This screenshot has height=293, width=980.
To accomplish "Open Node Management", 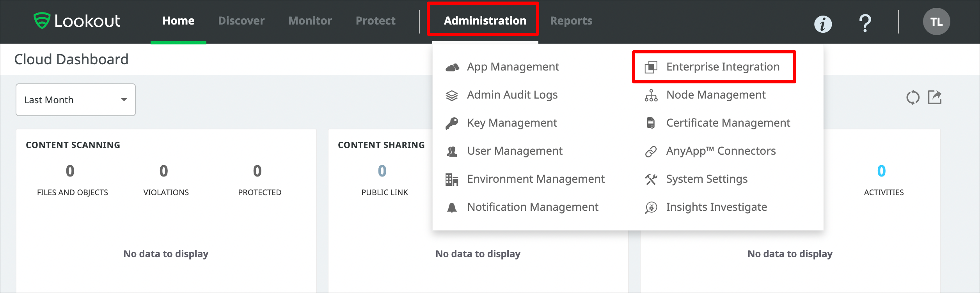I will [715, 95].
